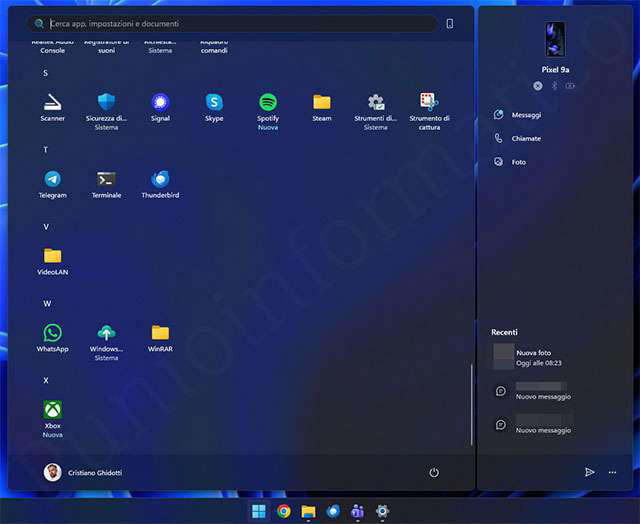Viewport: 640px width, 524px height.
Task: Open Microsoft Teams from the taskbar
Action: coord(358,511)
